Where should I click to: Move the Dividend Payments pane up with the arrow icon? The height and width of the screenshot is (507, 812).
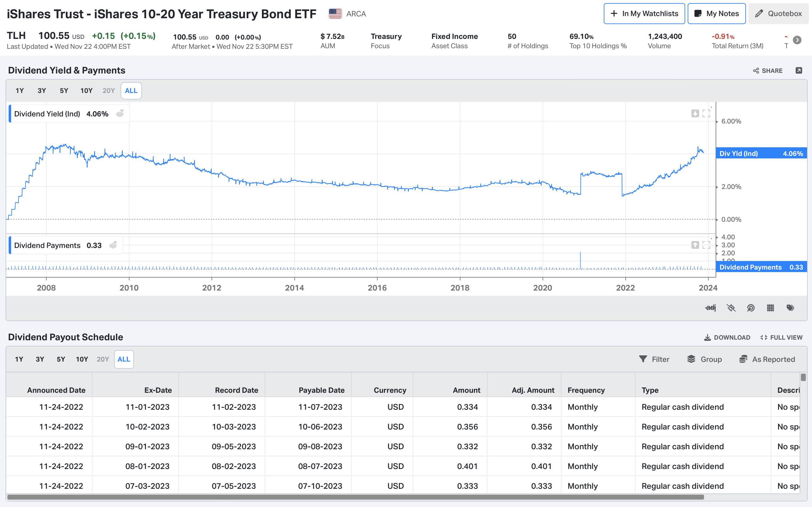click(x=695, y=245)
